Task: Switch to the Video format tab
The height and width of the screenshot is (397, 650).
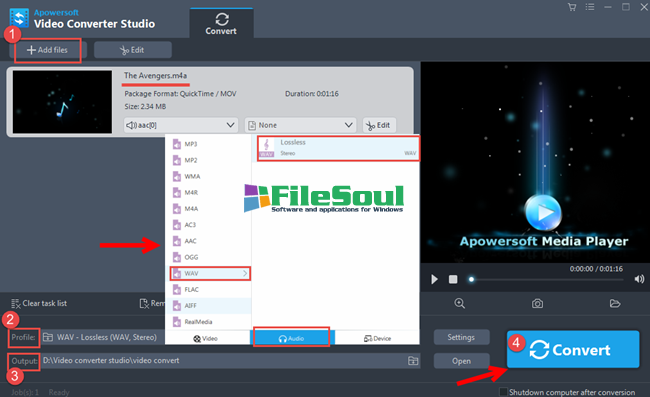Action: tap(206, 339)
